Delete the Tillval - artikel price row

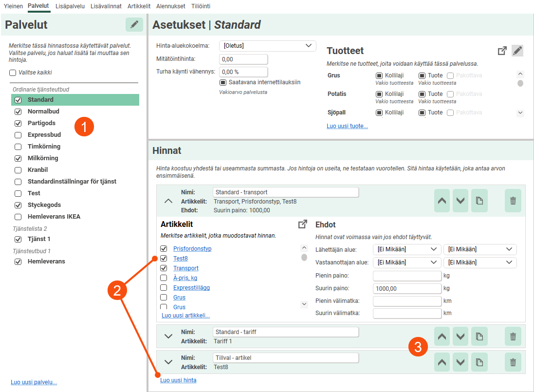[513, 362]
